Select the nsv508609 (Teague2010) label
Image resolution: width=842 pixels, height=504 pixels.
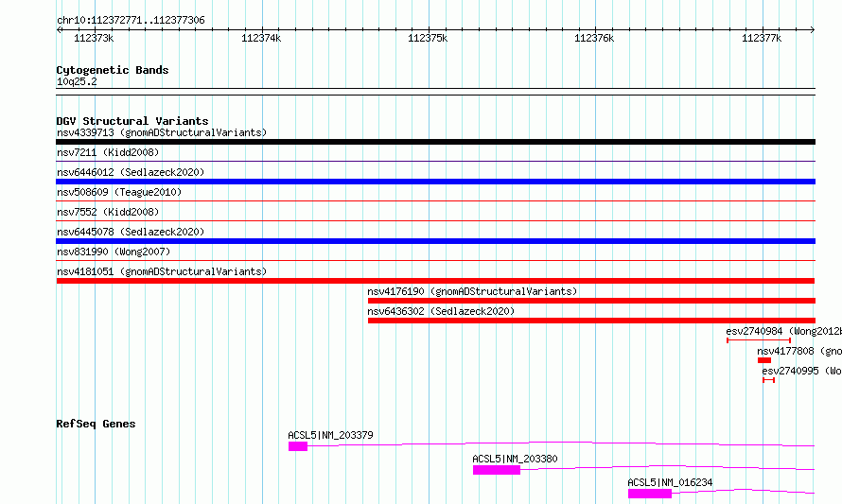coord(119,192)
